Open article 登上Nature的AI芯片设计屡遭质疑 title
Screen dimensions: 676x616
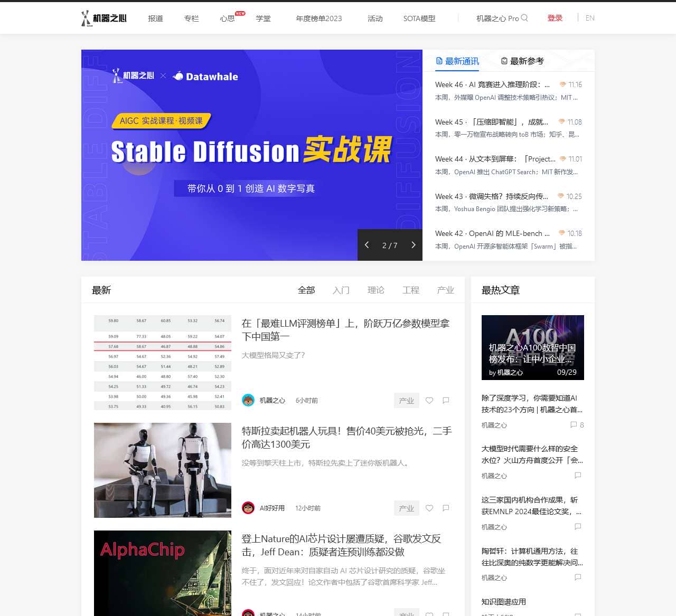(342, 545)
